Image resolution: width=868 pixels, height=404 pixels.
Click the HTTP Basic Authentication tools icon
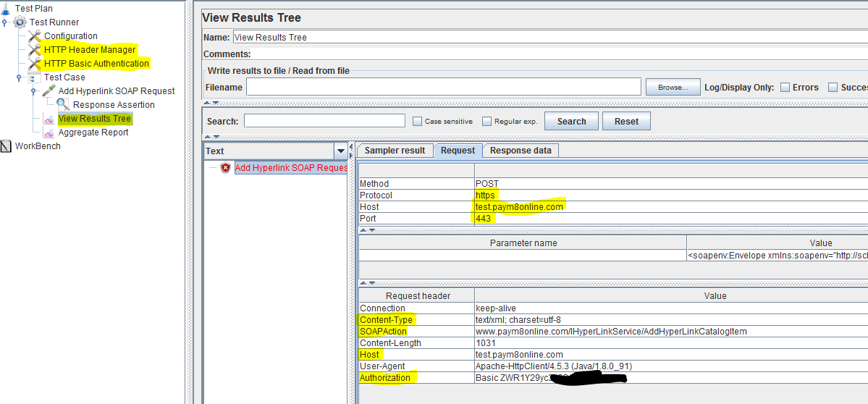coord(34,64)
